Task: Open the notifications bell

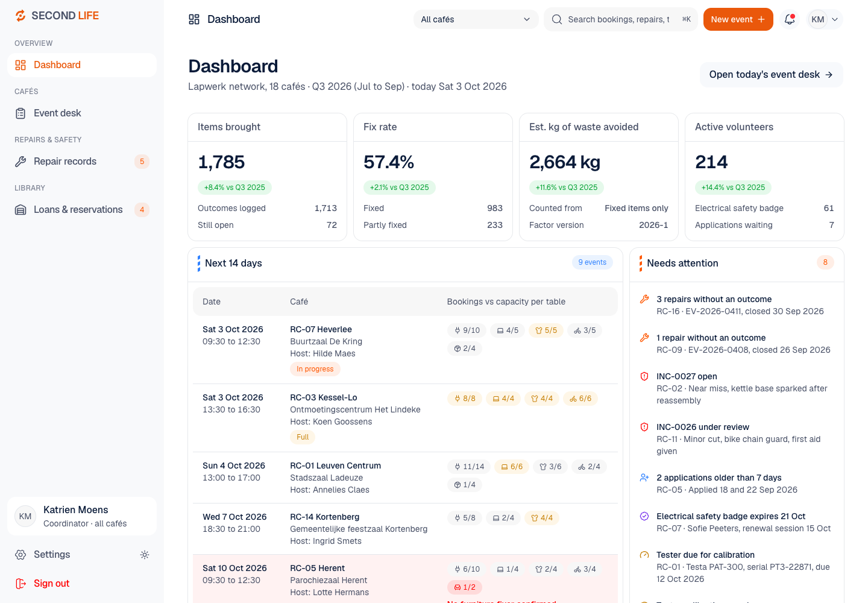Action: [x=790, y=19]
